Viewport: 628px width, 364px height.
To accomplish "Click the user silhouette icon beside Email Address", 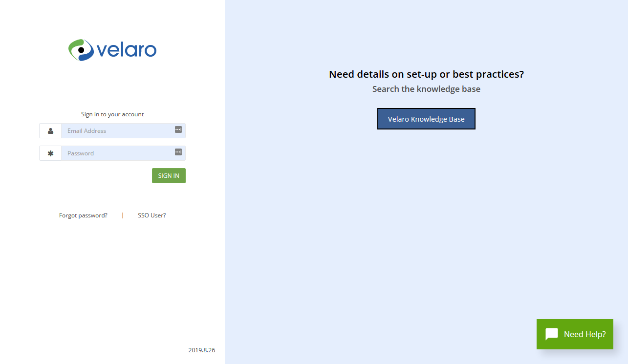I will [x=50, y=131].
